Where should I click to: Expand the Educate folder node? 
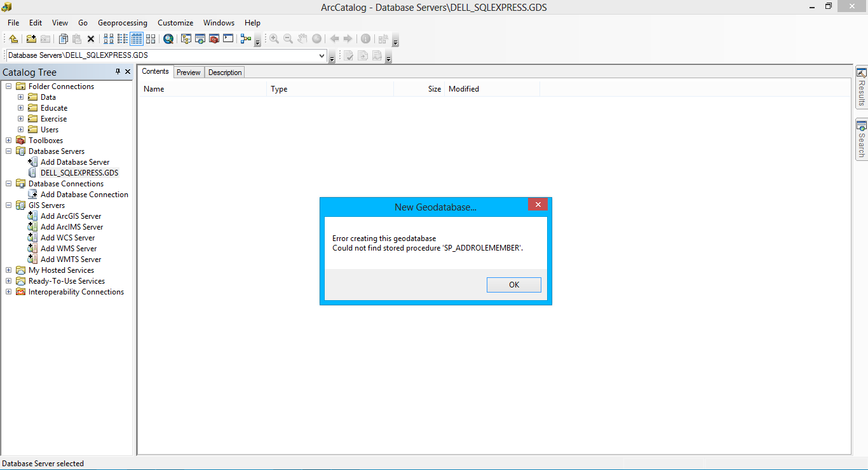click(x=21, y=108)
